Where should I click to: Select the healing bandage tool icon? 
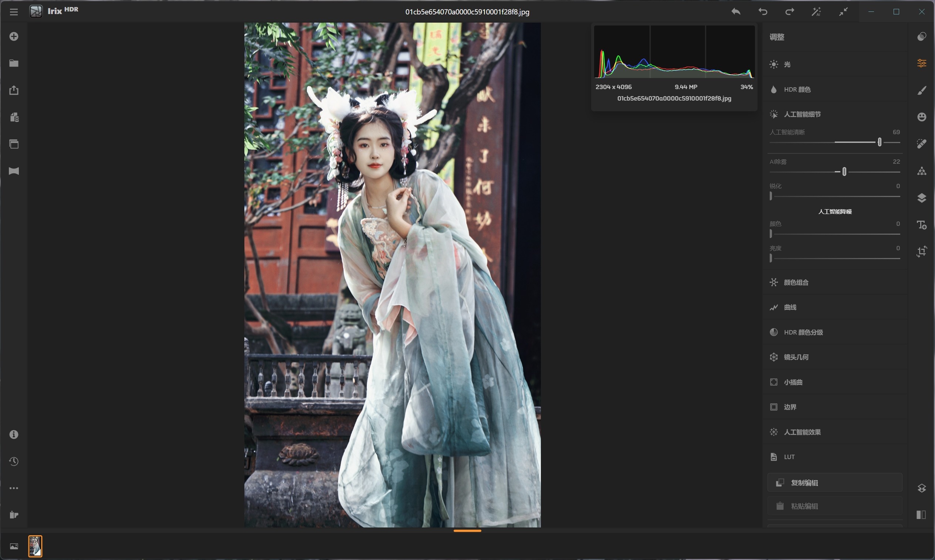click(921, 144)
